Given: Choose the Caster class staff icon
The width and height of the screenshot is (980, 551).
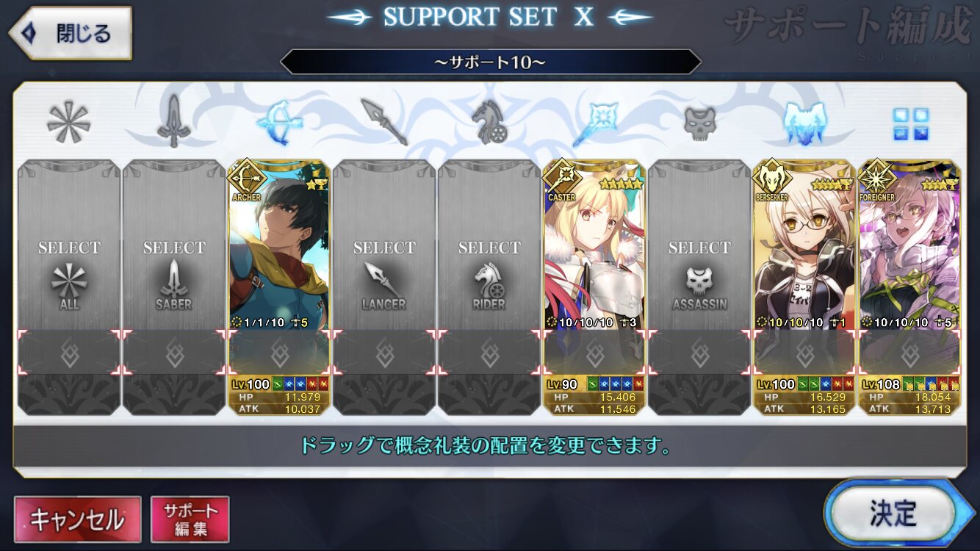Looking at the screenshot, I should 595,123.
